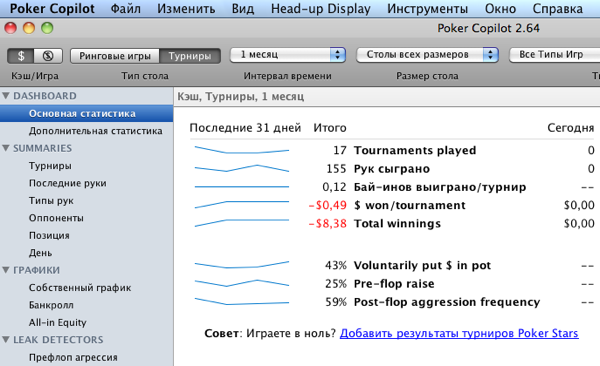The image size is (600, 366).
Task: Click the Сегодня column header
Action: (571, 128)
